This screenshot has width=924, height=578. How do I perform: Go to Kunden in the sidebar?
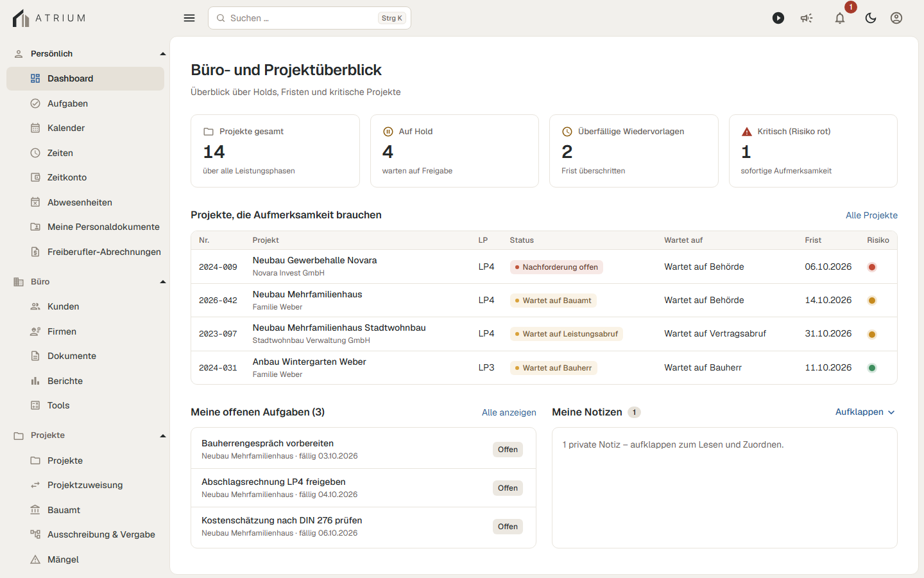(85, 306)
